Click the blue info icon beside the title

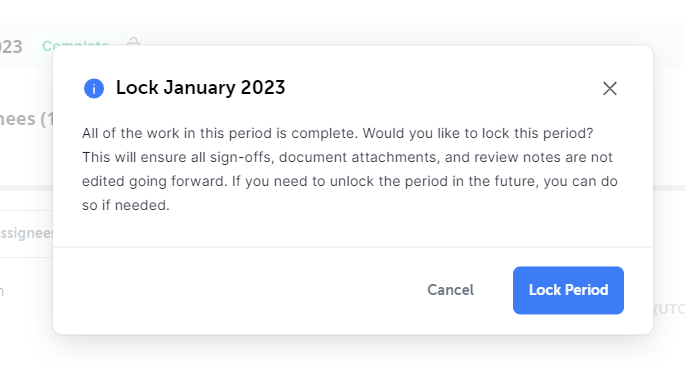point(93,88)
